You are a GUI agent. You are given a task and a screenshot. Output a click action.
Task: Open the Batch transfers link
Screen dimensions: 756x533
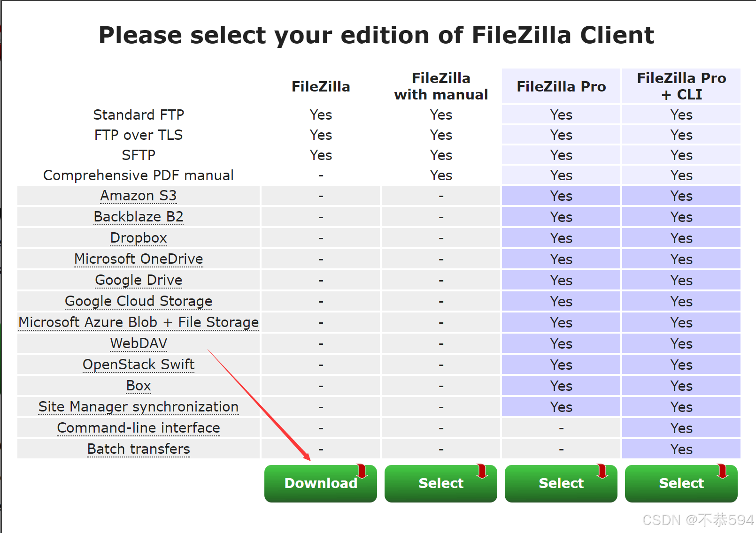tap(138, 449)
